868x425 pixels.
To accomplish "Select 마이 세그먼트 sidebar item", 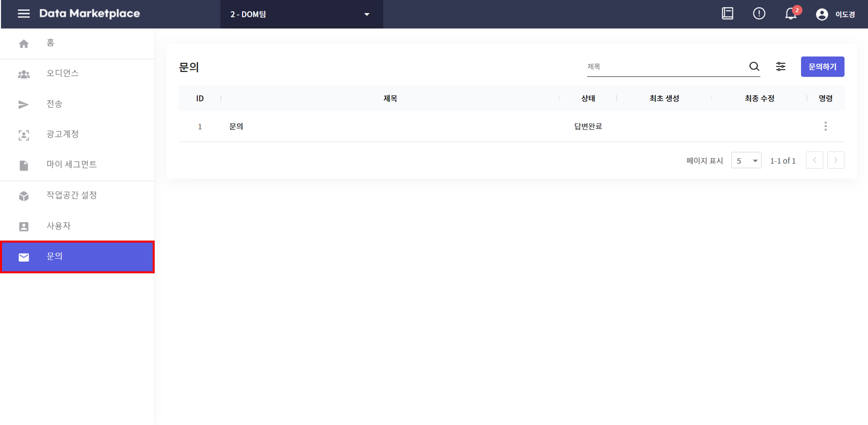I will (72, 165).
